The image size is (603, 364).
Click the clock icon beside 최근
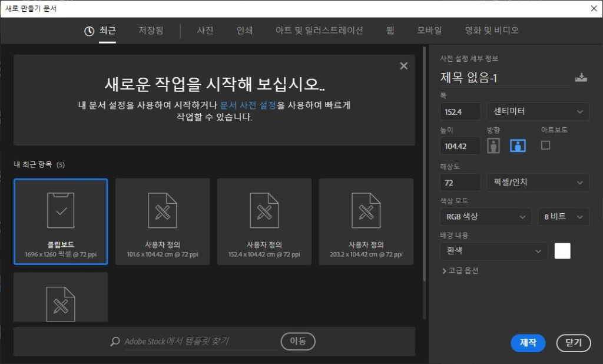[90, 31]
